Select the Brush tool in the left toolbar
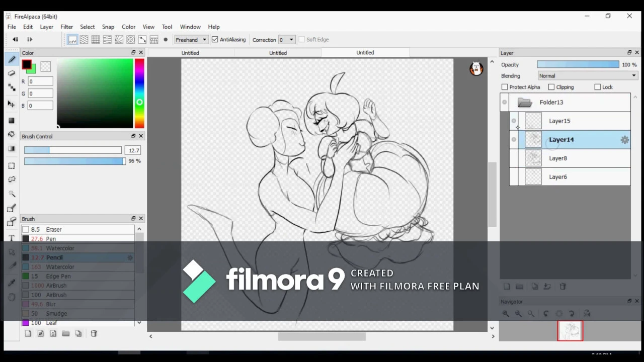This screenshot has width=644, height=362. pyautogui.click(x=12, y=59)
